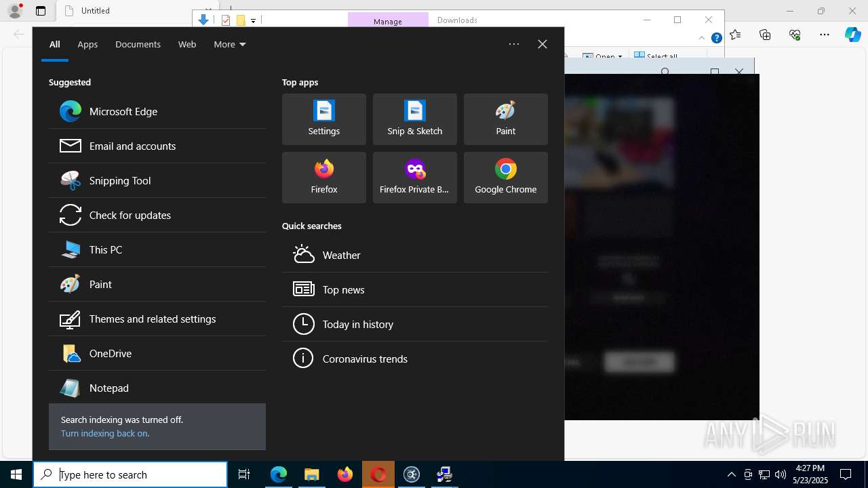Launch Snipping Tool from Suggested
The image size is (868, 488).
pos(157,180)
